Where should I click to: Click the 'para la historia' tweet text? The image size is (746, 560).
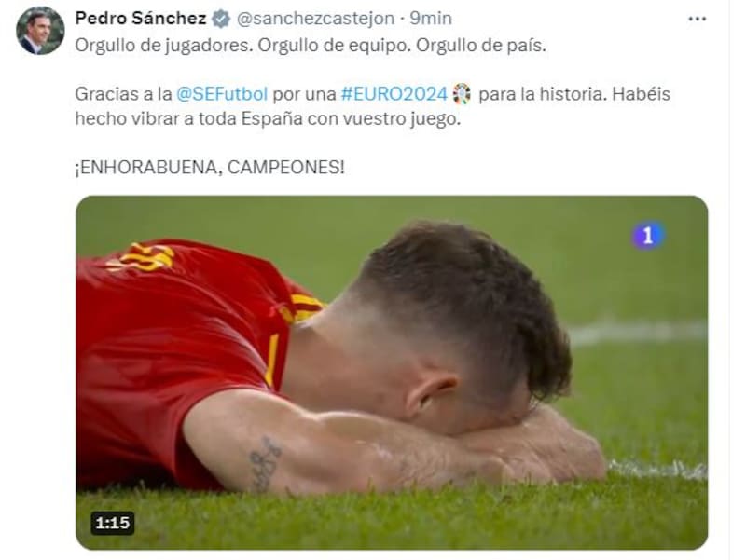(x=543, y=94)
